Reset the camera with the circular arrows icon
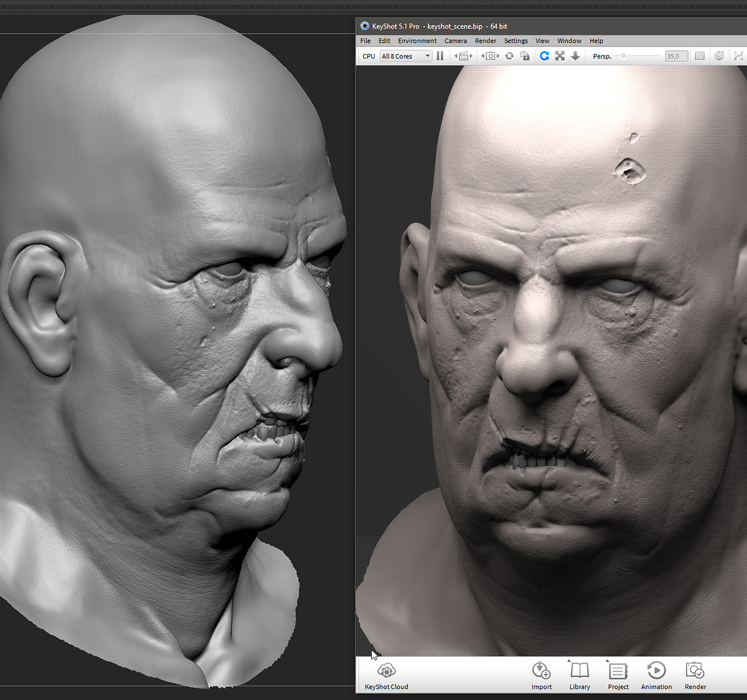 pyautogui.click(x=509, y=56)
